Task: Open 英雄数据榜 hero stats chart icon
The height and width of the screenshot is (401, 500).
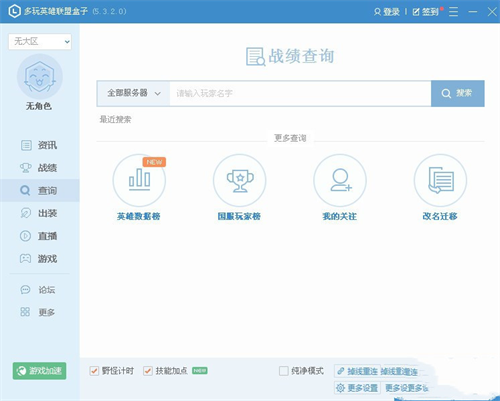Action: tap(139, 180)
